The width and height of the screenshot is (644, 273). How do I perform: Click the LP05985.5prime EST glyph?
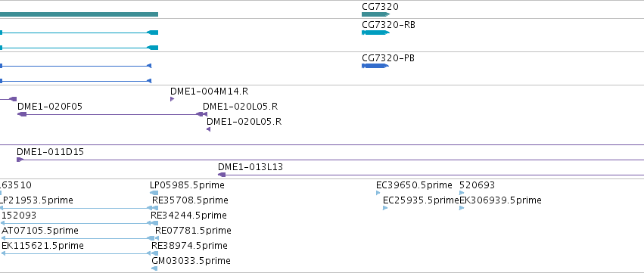tap(154, 193)
